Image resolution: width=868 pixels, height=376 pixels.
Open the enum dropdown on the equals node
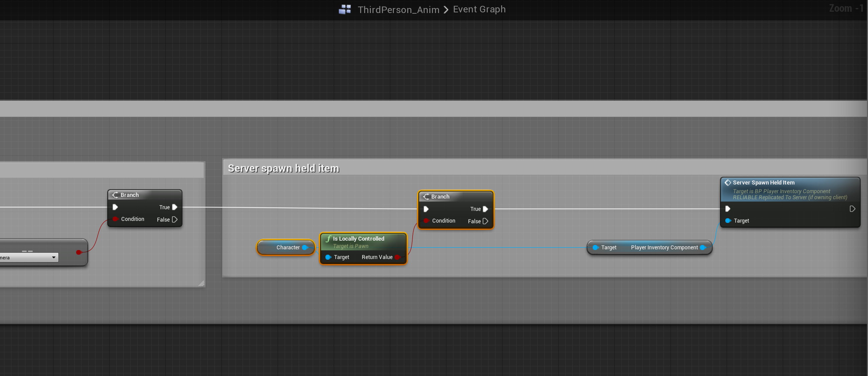pyautogui.click(x=53, y=257)
